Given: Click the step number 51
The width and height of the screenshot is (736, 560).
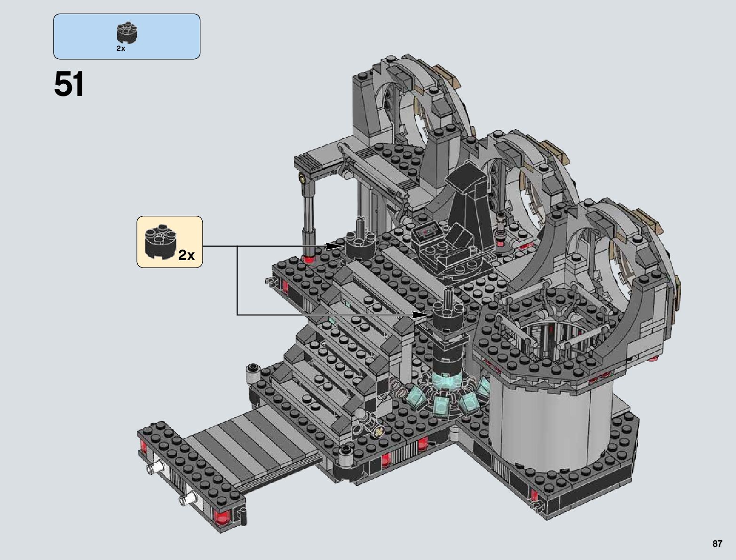Looking at the screenshot, I should pyautogui.click(x=69, y=85).
